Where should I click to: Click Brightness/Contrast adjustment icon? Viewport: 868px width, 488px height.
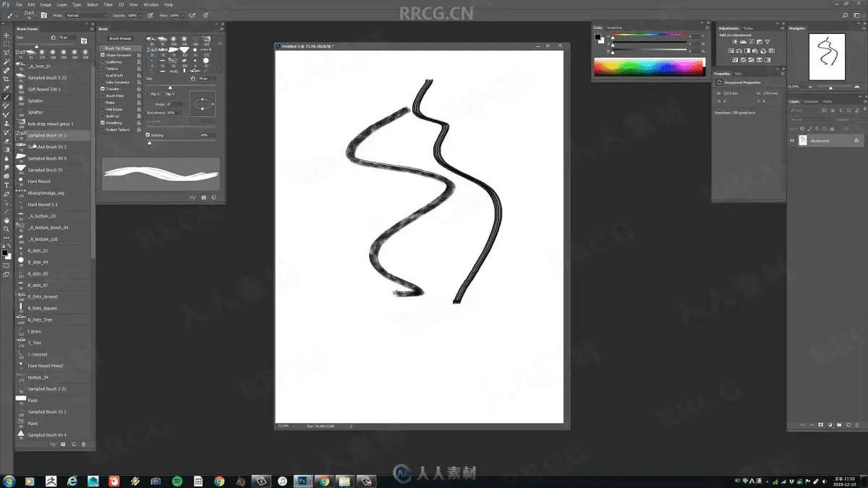(734, 42)
